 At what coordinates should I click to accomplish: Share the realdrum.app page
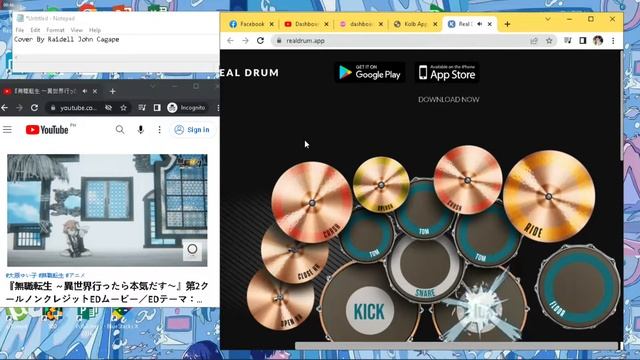tap(534, 41)
